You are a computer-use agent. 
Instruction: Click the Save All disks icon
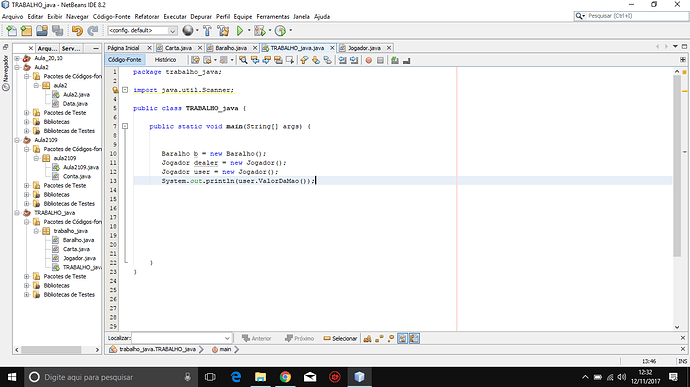click(58, 31)
